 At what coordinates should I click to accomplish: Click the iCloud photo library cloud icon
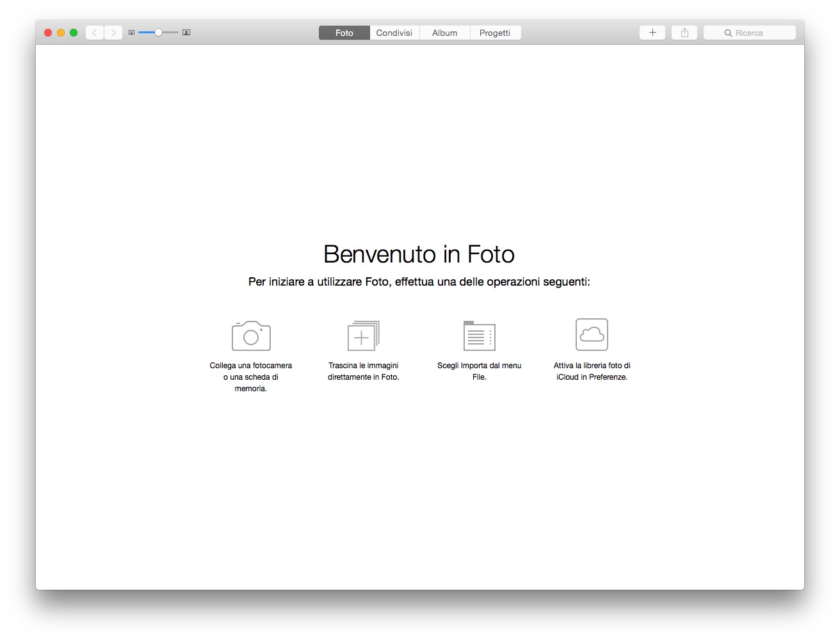coord(592,334)
